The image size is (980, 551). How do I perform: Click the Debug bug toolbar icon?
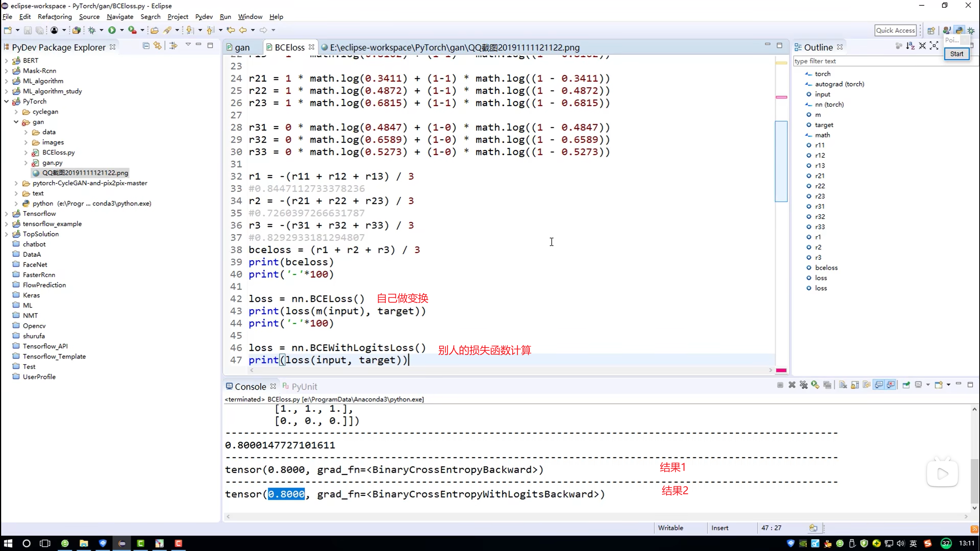(x=92, y=30)
